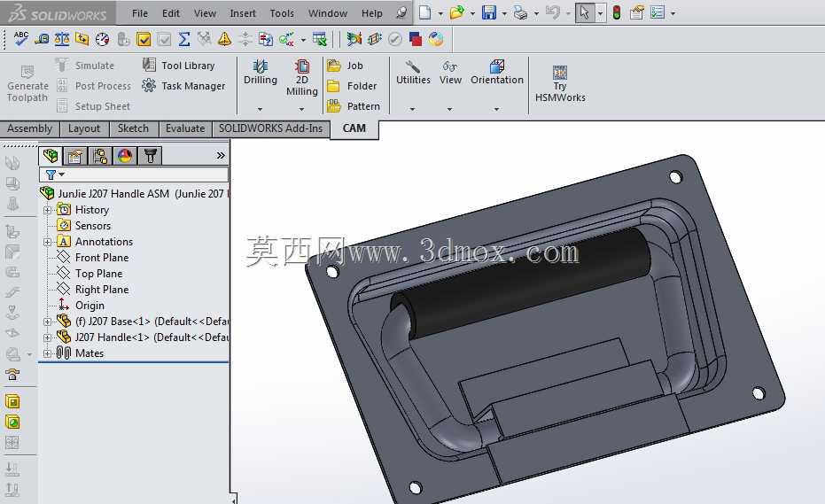Open File Properties icon
The width and height of the screenshot is (825, 504).
[x=636, y=12]
